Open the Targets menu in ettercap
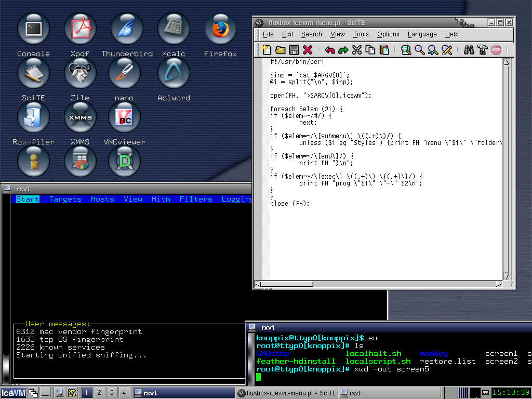Image resolution: width=532 pixels, height=399 pixels. coord(65,199)
